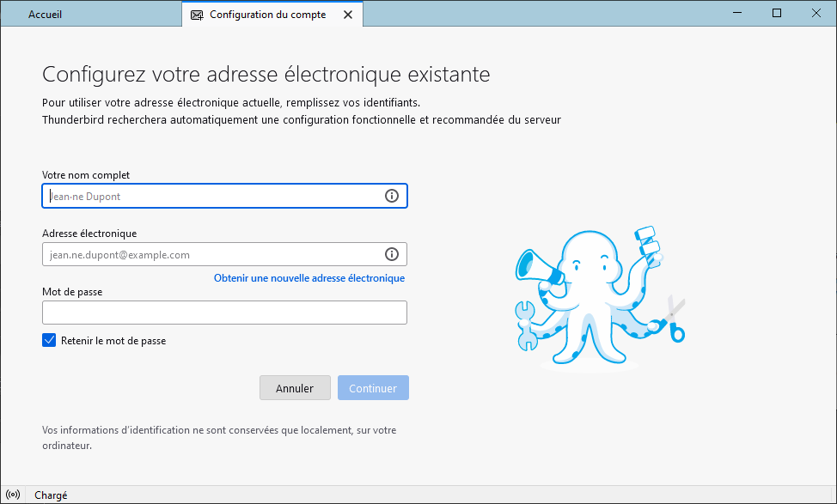Uncheck the Retenir le mot de passe checkbox
Screen dimensions: 837x504
pos(49,340)
